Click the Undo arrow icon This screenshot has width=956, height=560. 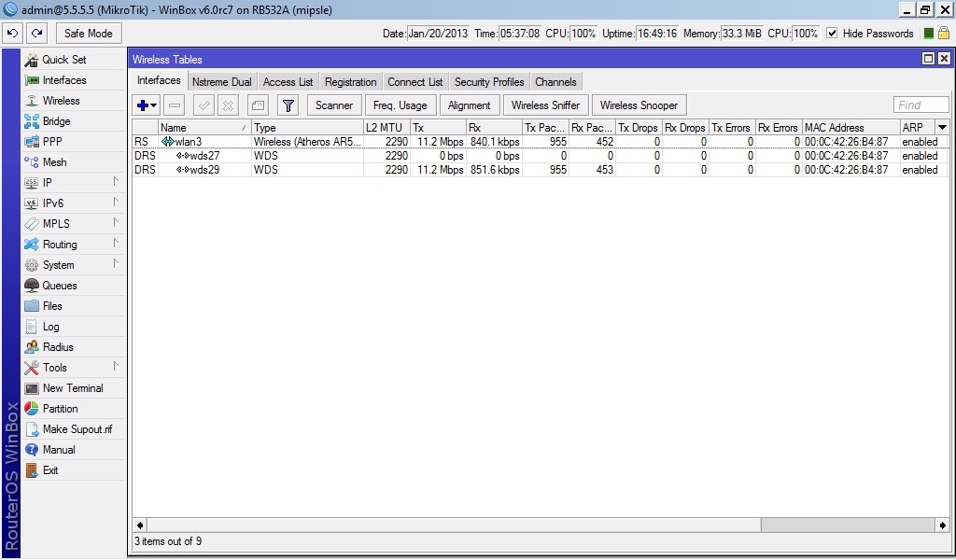point(13,34)
